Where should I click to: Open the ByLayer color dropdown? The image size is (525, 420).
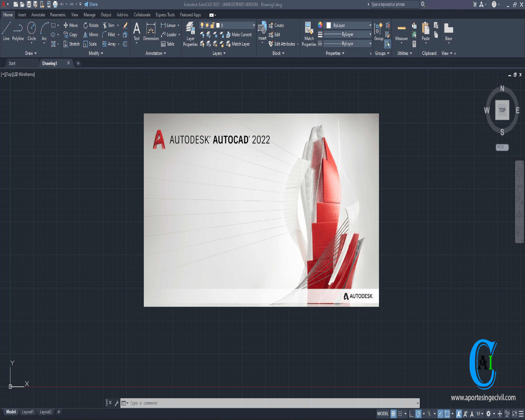point(370,25)
